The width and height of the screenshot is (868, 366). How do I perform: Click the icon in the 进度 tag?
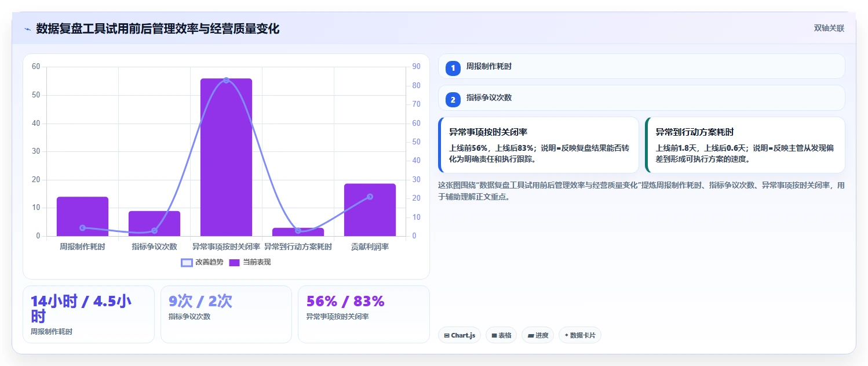531,335
